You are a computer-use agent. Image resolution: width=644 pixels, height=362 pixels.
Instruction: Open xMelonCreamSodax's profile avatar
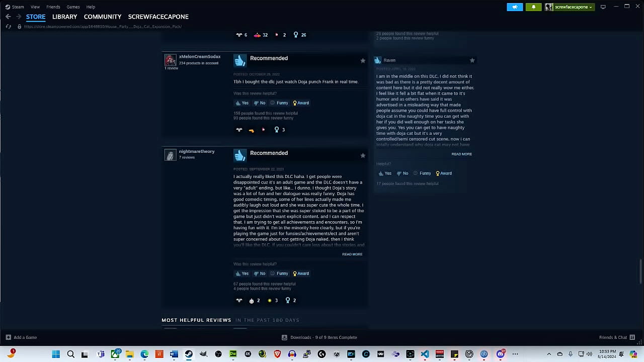click(171, 60)
